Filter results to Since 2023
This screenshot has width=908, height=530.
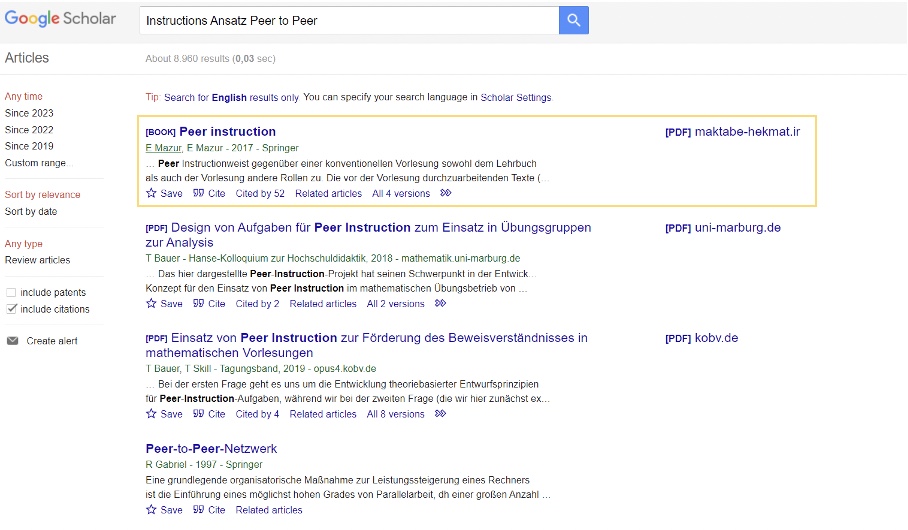pos(29,113)
